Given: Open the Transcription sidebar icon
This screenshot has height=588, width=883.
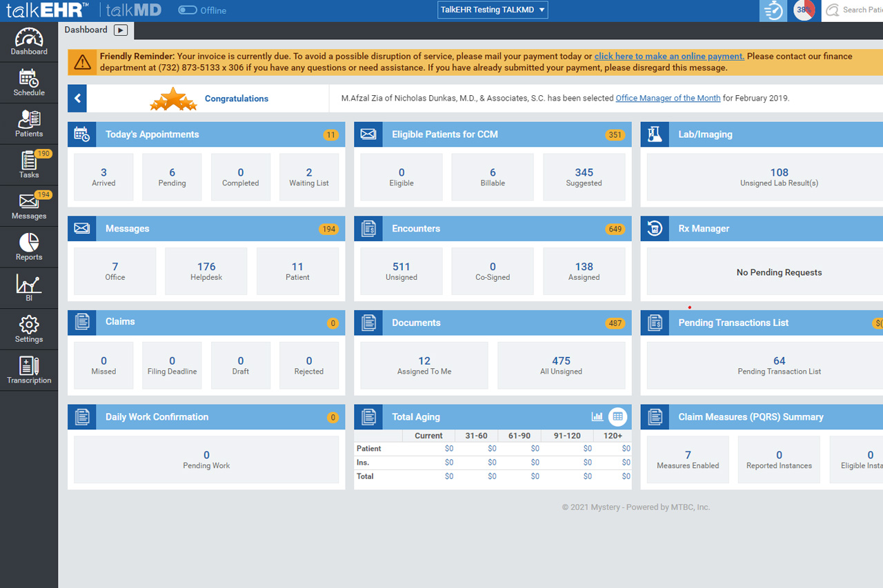Looking at the screenshot, I should coord(29,370).
